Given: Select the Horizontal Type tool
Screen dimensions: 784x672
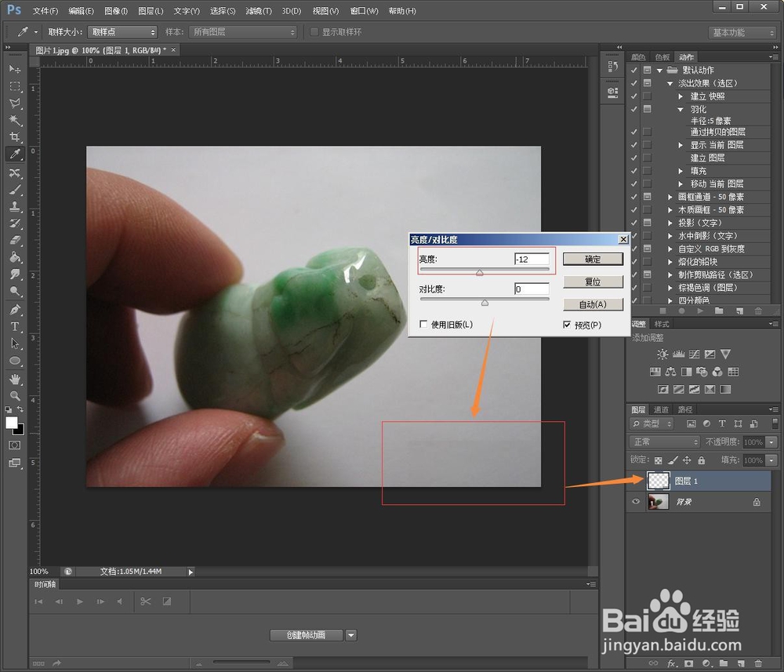Looking at the screenshot, I should pyautogui.click(x=14, y=326).
